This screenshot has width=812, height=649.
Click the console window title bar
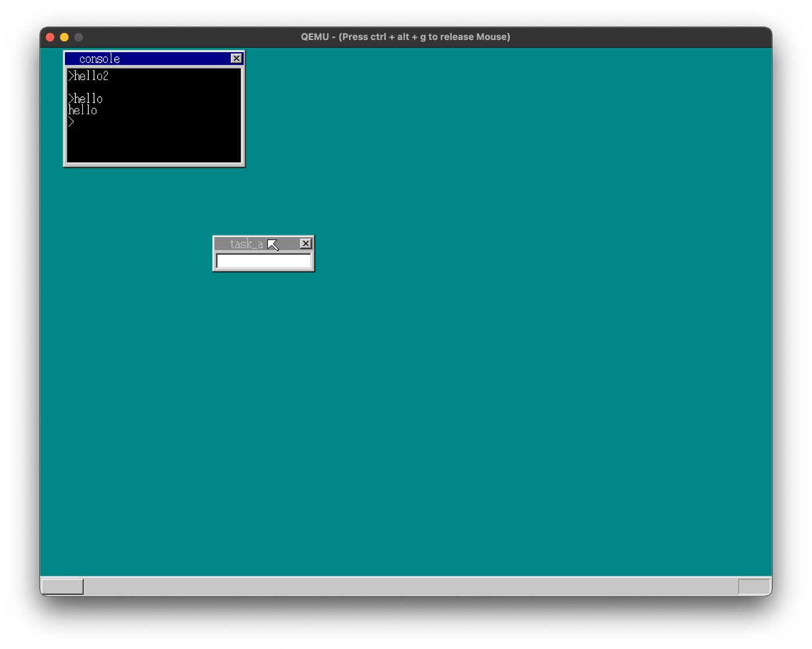154,59
